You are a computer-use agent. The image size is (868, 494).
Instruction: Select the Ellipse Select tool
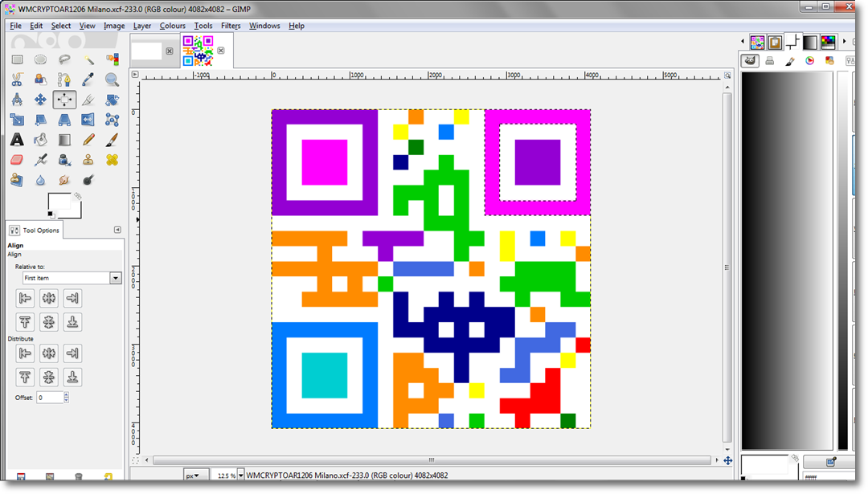[x=40, y=59]
